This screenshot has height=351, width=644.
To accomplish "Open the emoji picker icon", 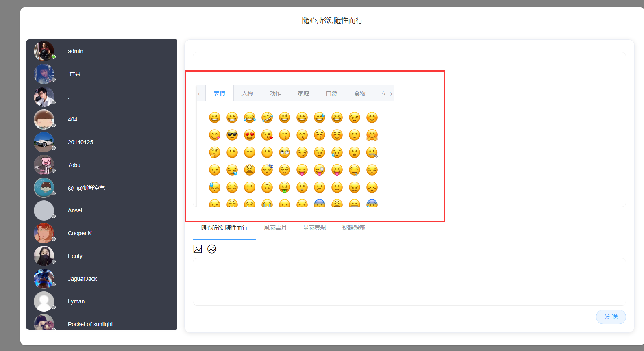I will [x=212, y=249].
